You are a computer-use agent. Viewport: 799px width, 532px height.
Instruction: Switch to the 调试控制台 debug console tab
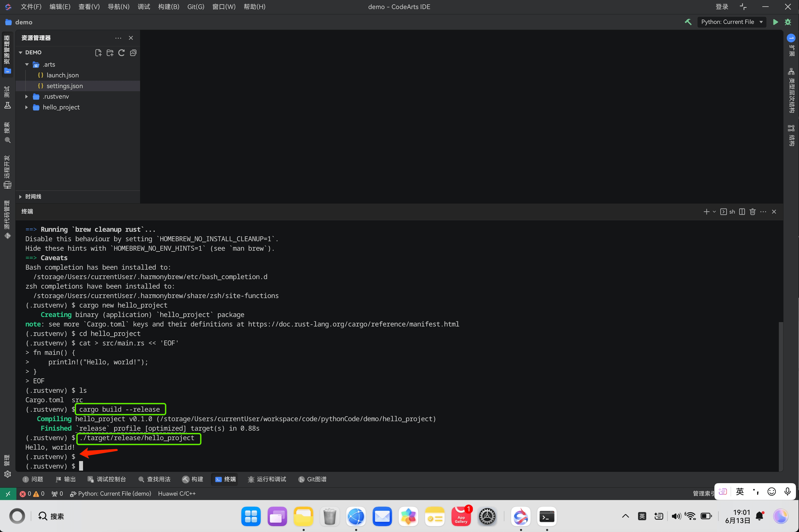[x=107, y=479]
